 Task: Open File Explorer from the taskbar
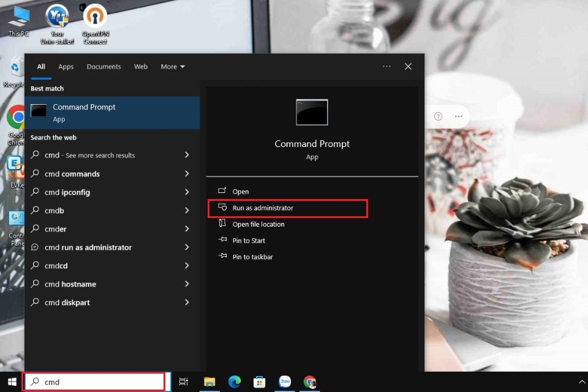click(209, 382)
